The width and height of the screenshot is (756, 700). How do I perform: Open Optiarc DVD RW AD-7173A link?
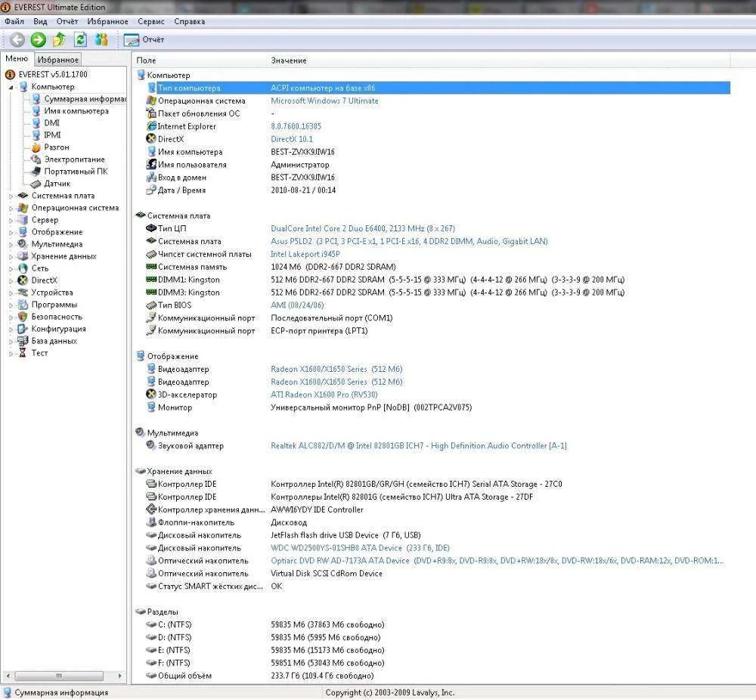497,561
